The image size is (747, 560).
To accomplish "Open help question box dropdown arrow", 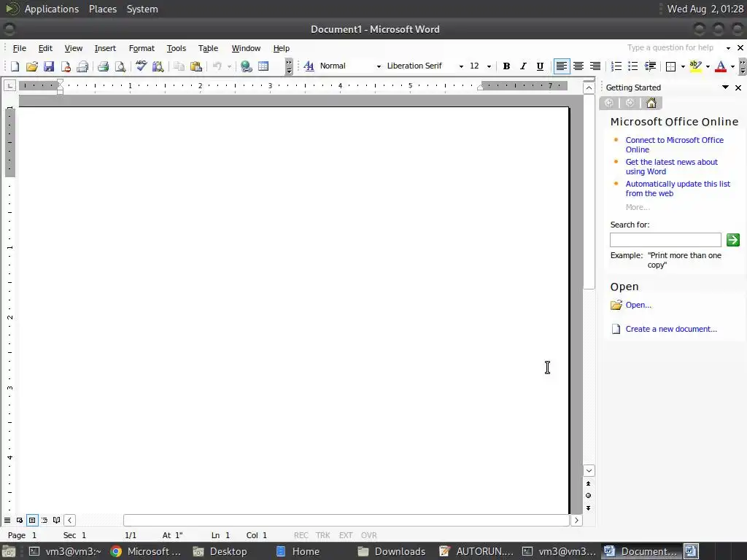I will point(728,48).
